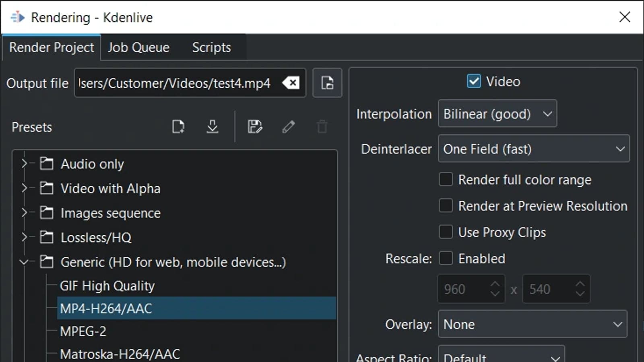Toggle Use Proxy Clips option
Image resolution: width=644 pixels, height=362 pixels.
pyautogui.click(x=446, y=232)
